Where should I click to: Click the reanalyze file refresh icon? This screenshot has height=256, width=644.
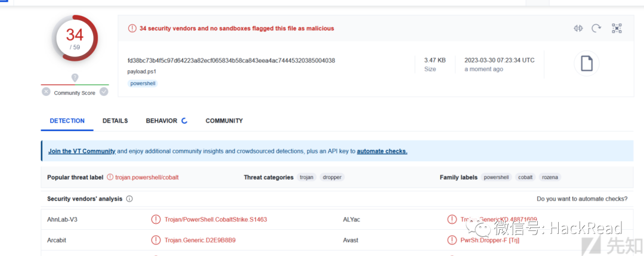click(596, 29)
